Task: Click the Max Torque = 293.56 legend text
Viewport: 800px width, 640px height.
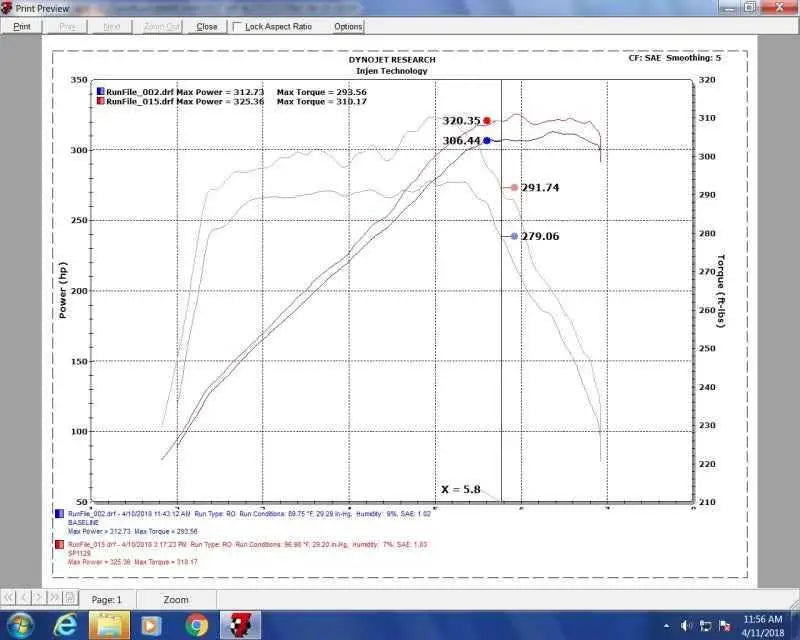Action: click(321, 92)
